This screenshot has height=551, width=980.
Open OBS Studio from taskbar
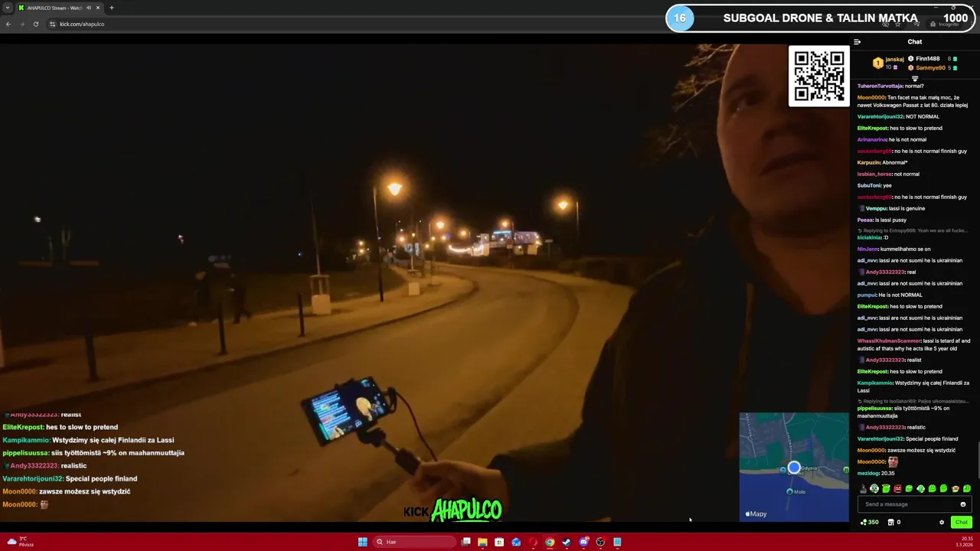point(600,542)
